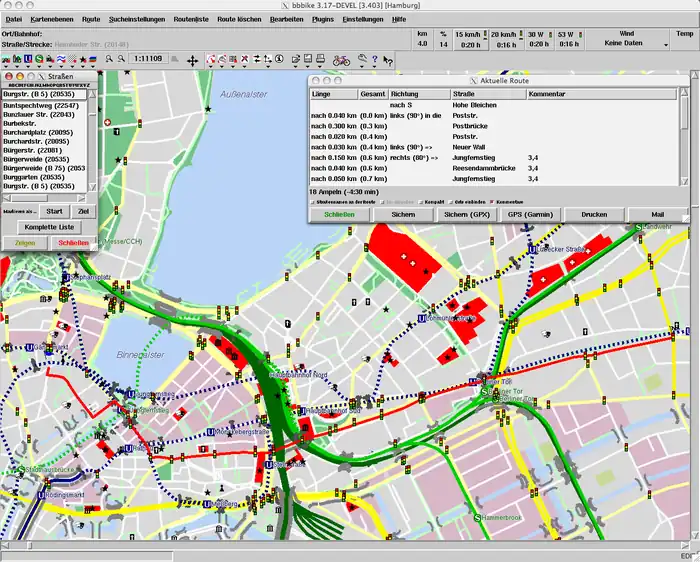700x562 pixels.
Task: Click the bicycle icon in the toolbar
Action: point(341,60)
